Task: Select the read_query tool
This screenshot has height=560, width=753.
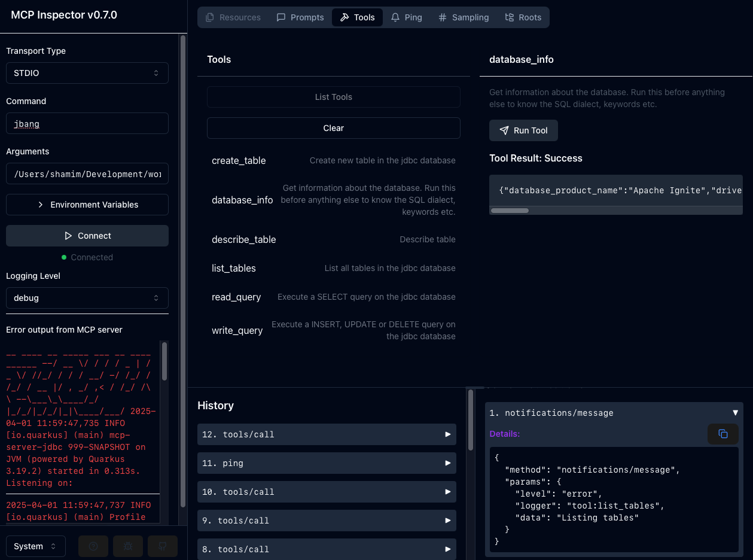Action: 334,297
